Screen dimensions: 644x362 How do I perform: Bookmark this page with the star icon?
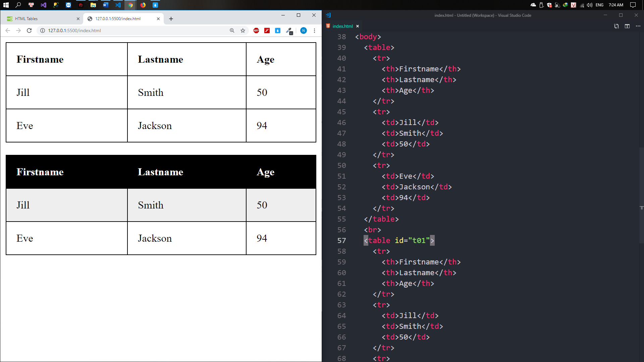[x=243, y=31]
